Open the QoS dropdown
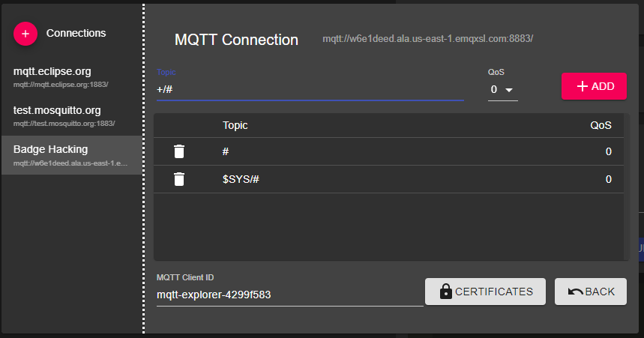Image resolution: width=644 pixels, height=338 pixels. 502,90
